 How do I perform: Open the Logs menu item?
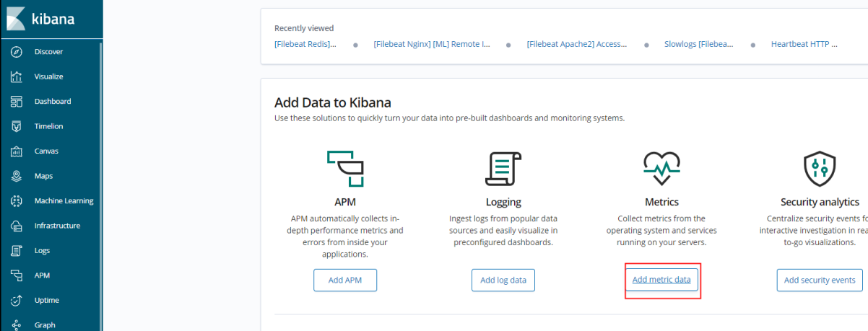[x=42, y=250]
